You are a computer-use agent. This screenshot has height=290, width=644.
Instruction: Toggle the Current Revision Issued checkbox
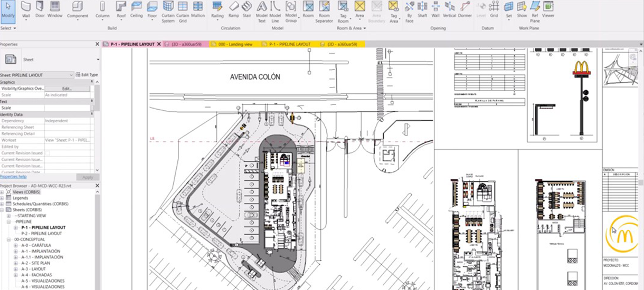(x=48, y=153)
